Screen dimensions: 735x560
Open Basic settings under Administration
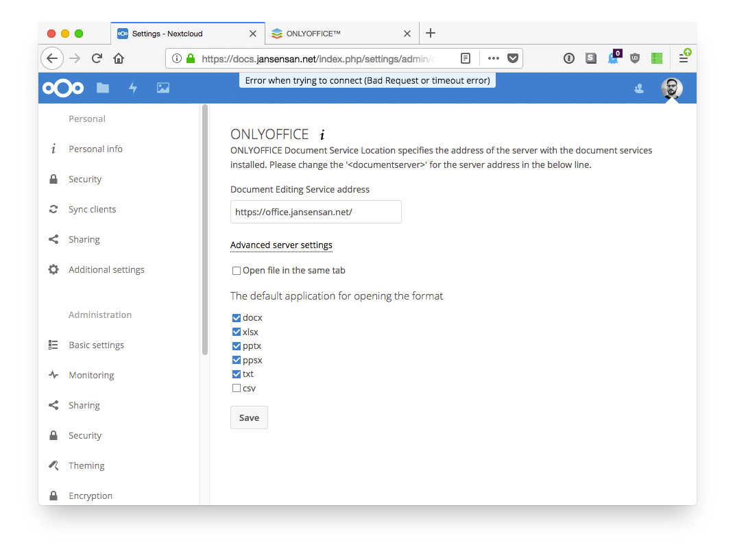coord(97,345)
